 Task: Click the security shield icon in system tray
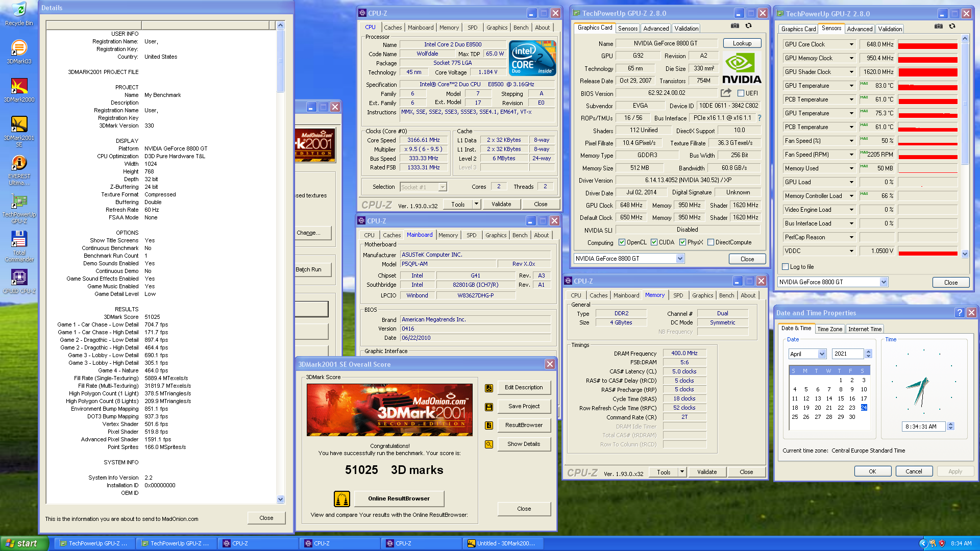pyautogui.click(x=942, y=543)
